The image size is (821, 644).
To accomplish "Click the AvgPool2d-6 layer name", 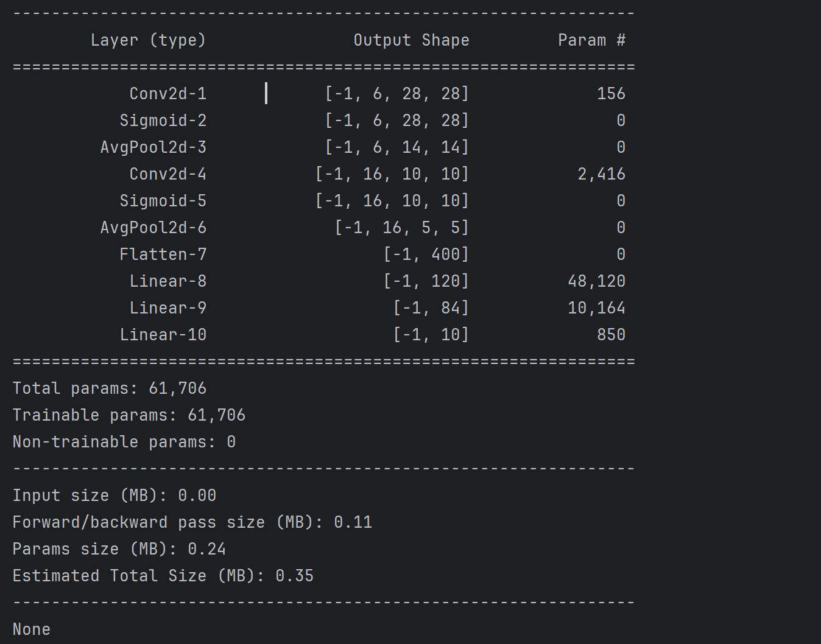I will (153, 228).
